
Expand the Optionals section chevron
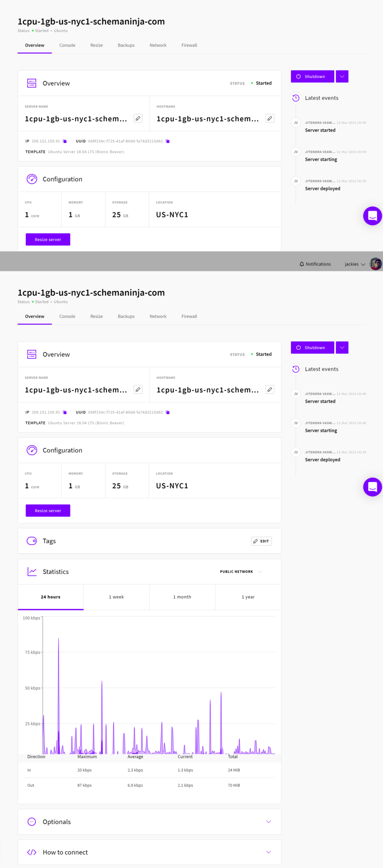[x=268, y=822]
